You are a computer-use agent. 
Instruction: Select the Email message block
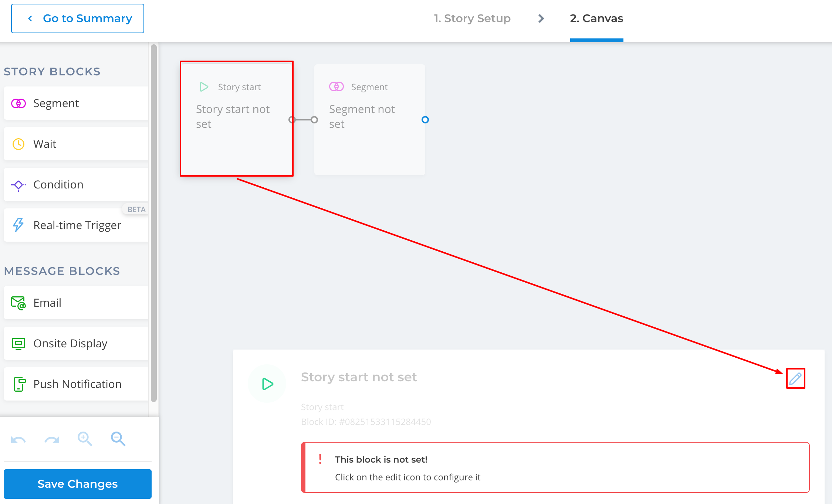pyautogui.click(x=76, y=303)
